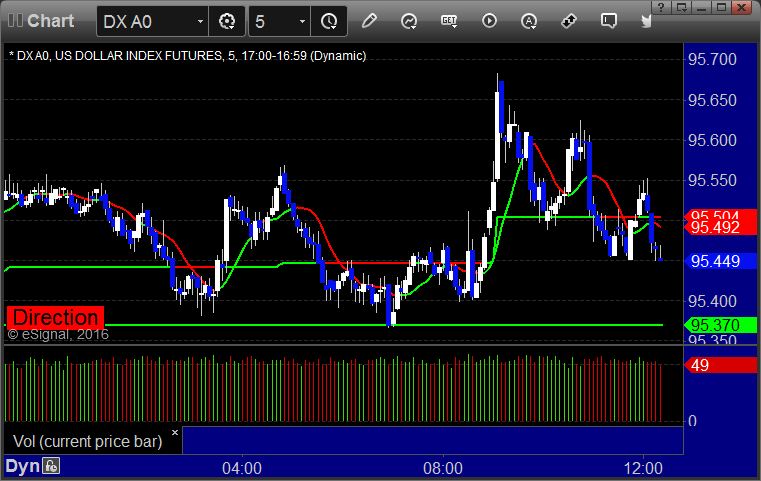
Task: Open chart settings gear icon
Action: coord(227,21)
